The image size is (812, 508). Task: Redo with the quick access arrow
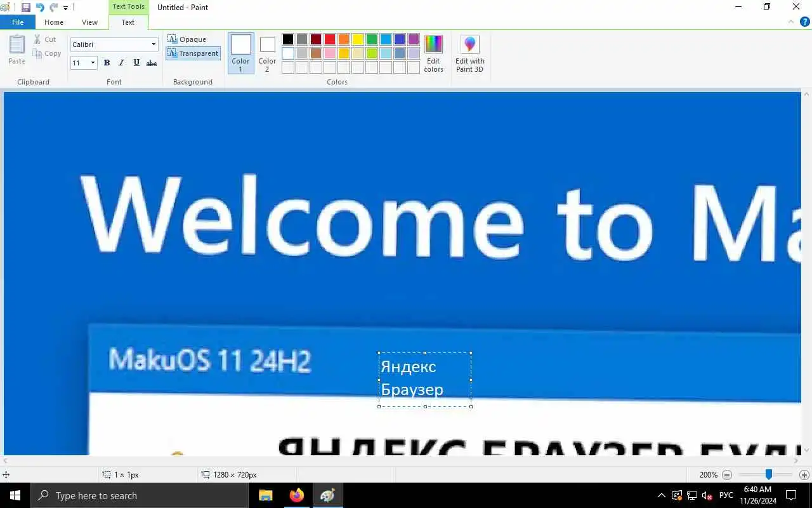pyautogui.click(x=53, y=8)
